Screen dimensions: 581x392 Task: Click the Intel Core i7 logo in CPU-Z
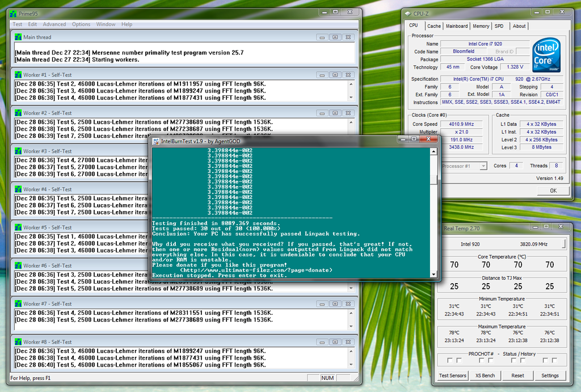(546, 55)
